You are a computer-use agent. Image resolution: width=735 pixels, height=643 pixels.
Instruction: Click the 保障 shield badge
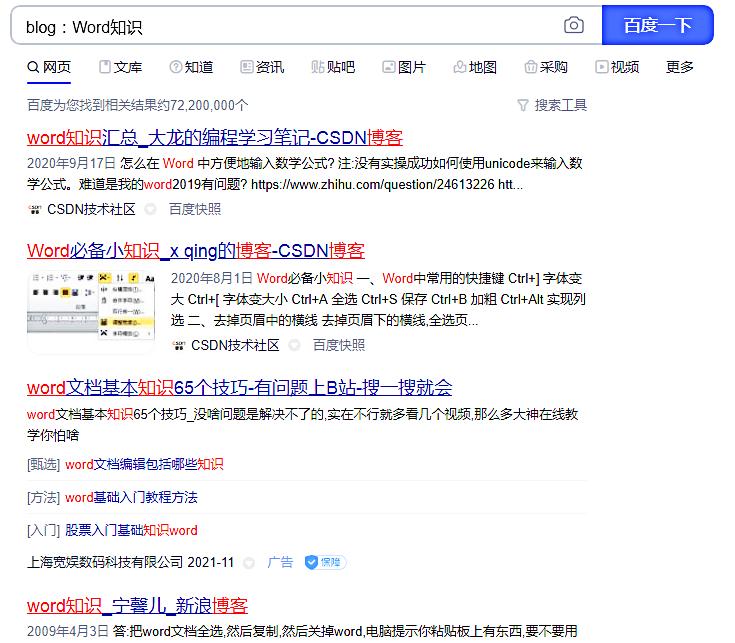click(x=325, y=562)
